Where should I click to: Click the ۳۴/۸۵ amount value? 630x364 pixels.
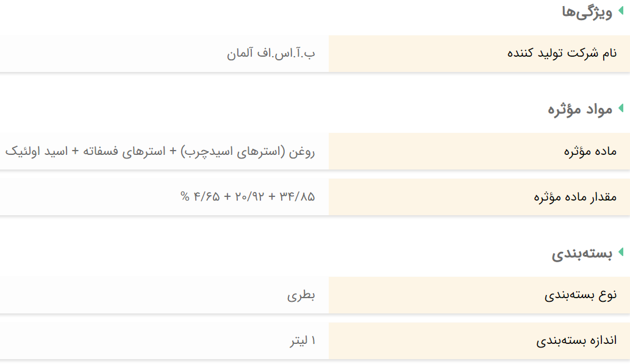pos(297,197)
